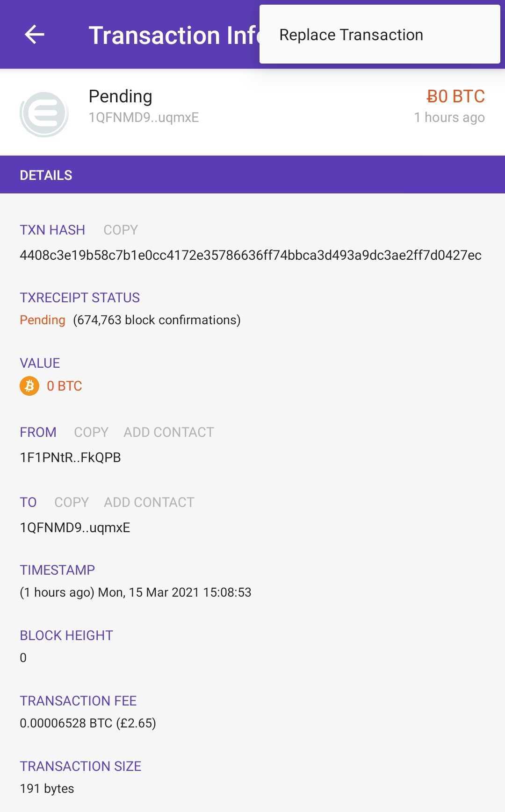Tap the orange Pending receipt status
Screen dimensions: 505x812
point(43,320)
